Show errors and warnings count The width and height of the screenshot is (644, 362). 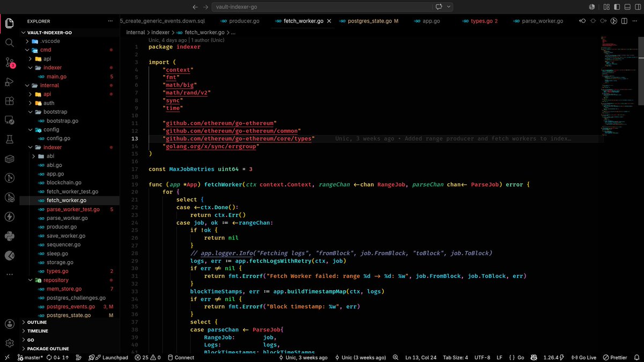[148, 357]
